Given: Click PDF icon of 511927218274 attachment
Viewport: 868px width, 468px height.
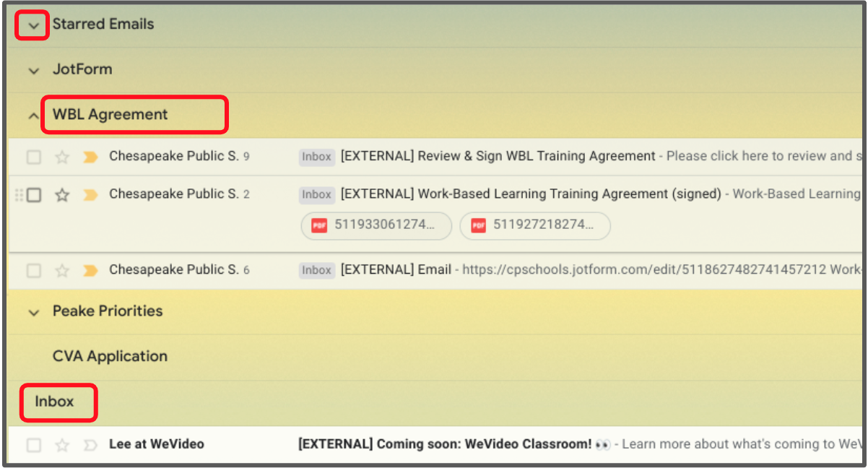Looking at the screenshot, I should pos(478,225).
